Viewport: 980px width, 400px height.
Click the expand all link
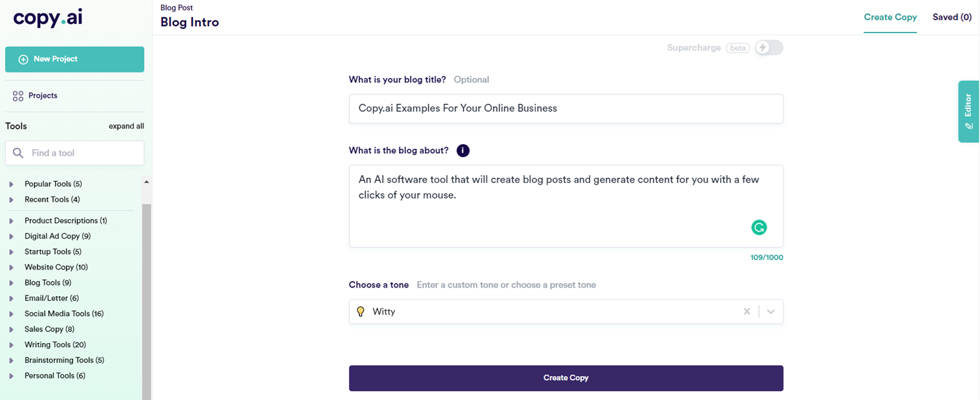tap(126, 126)
